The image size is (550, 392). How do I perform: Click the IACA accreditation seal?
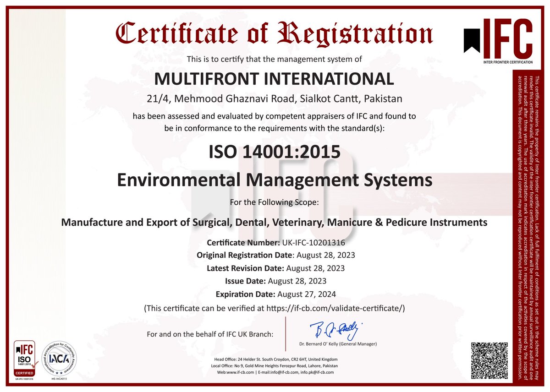coord(58,359)
